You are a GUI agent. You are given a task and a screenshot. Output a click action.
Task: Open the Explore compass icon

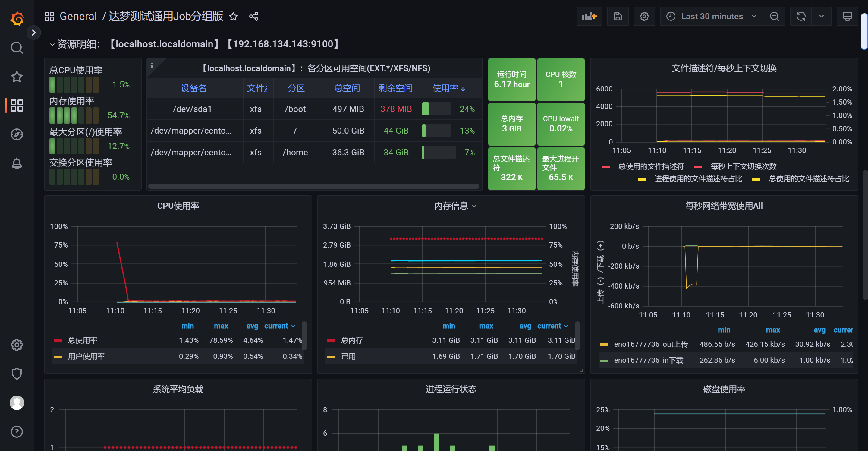(17, 134)
